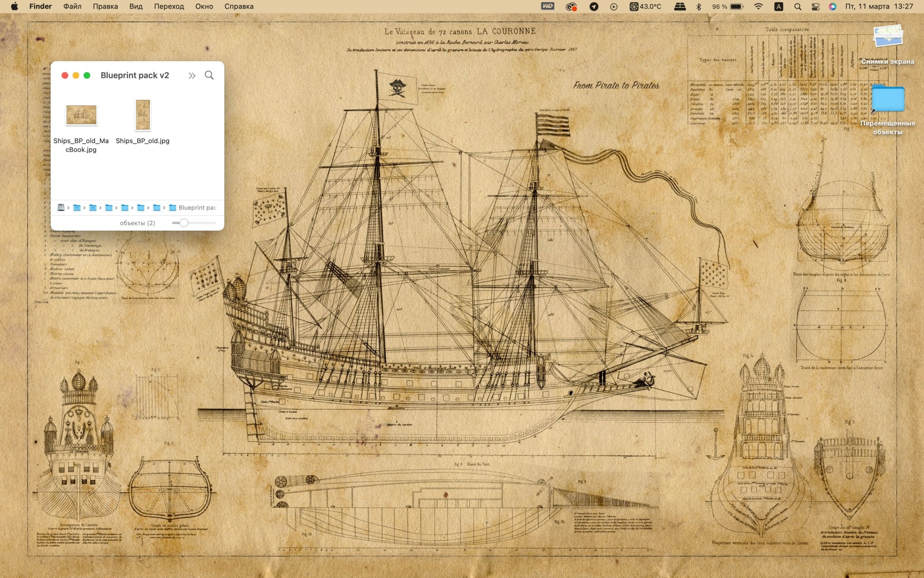Open Telegram from the menu bar
The width and height of the screenshot is (924, 578).
(595, 6)
